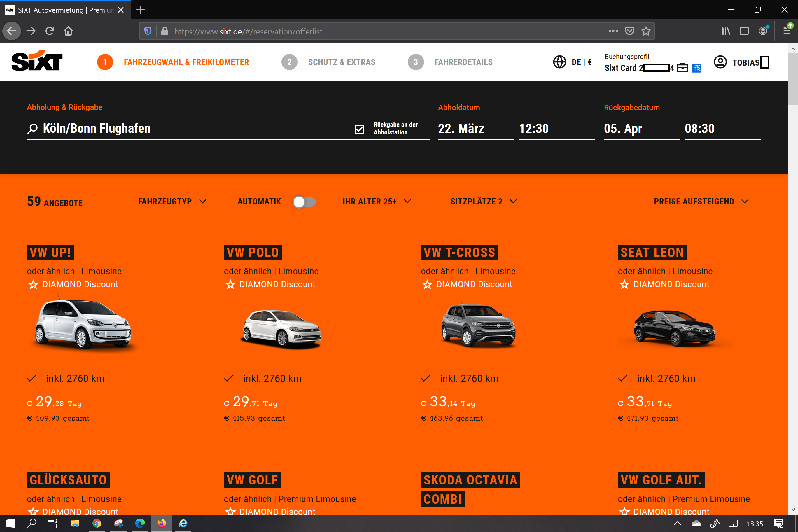Go to step 2 Schutz & Extras

tap(328, 62)
